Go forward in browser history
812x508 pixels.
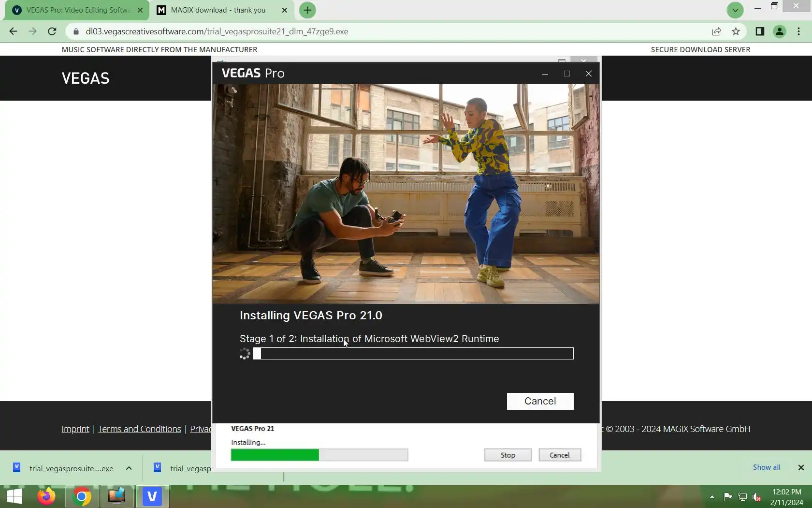(32, 31)
